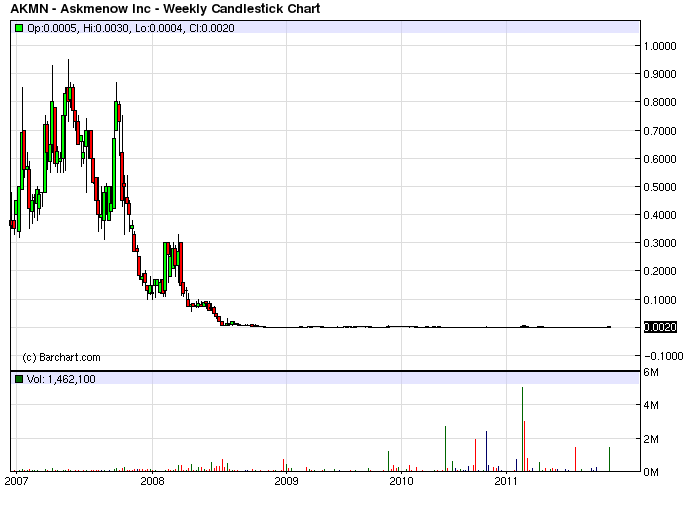The height and width of the screenshot is (512, 700).
Task: Click the 2008 date axis label
Action: tap(152, 481)
